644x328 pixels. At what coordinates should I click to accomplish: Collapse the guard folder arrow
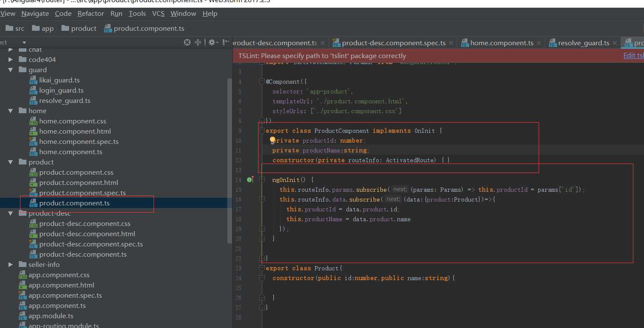click(x=11, y=70)
